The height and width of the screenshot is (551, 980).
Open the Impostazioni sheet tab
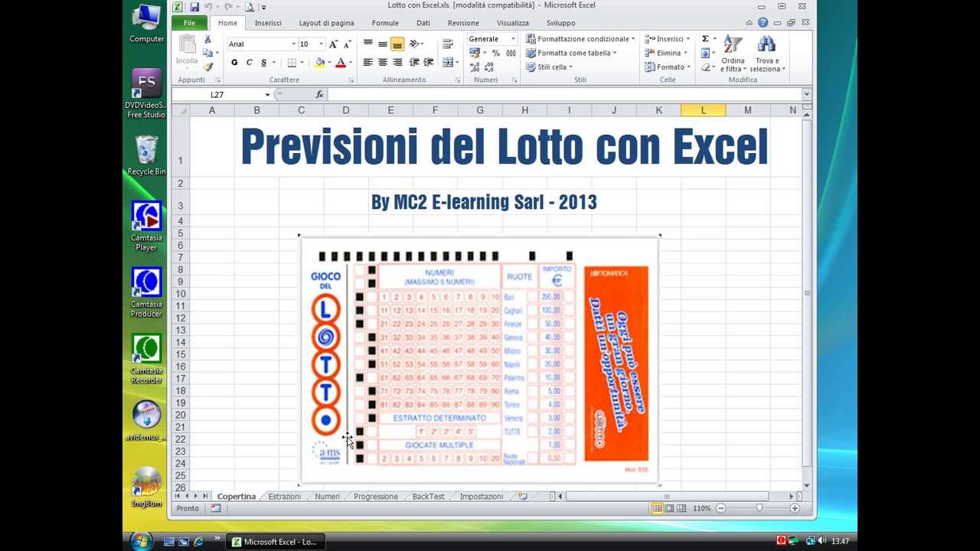coord(482,497)
